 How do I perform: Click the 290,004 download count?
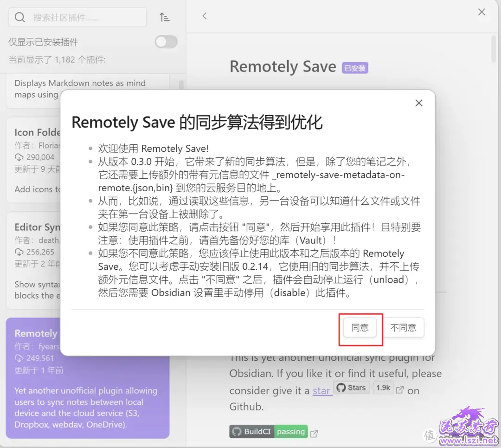tap(40, 157)
